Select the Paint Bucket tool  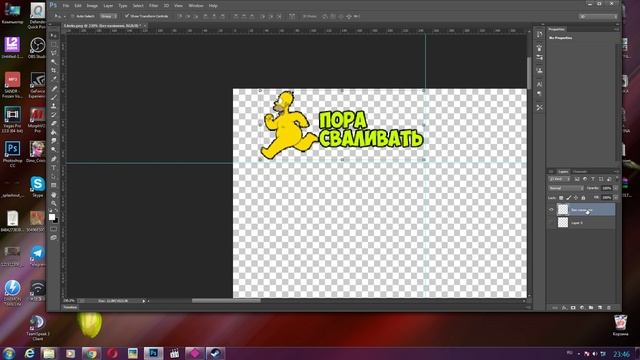click(x=53, y=132)
